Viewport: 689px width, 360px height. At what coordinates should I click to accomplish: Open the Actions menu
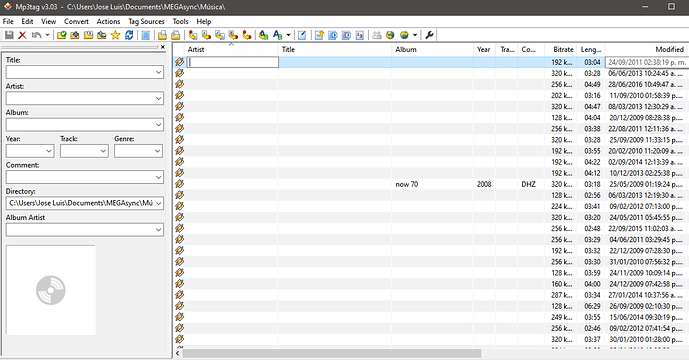pos(108,21)
